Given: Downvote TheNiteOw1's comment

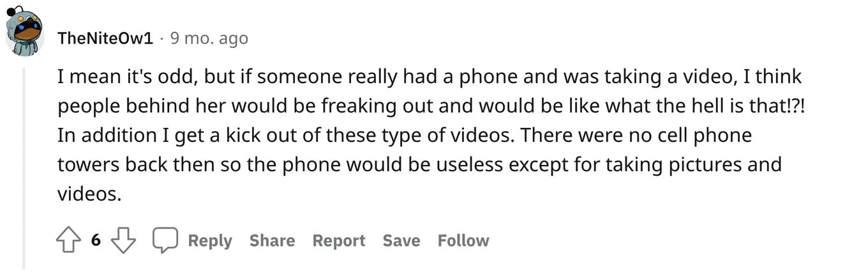Looking at the screenshot, I should pyautogui.click(x=124, y=241).
